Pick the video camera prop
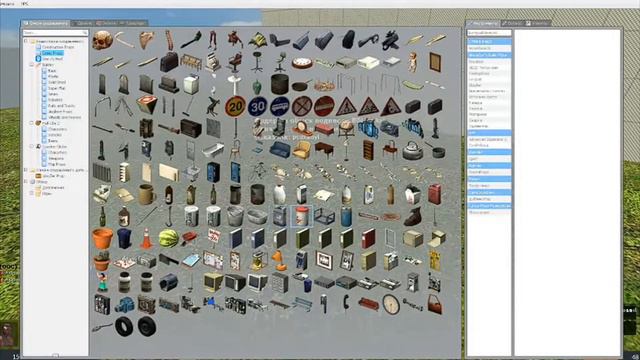 tap(390, 40)
